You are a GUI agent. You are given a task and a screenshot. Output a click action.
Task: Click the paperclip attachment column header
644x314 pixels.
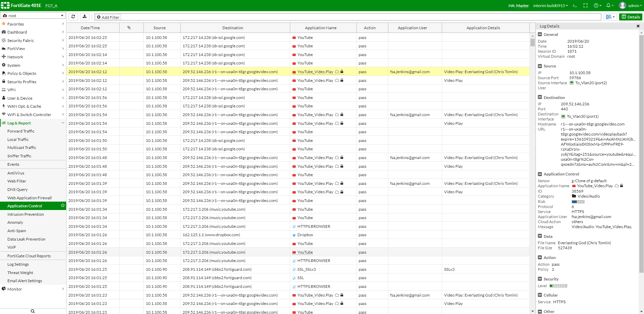[129, 28]
